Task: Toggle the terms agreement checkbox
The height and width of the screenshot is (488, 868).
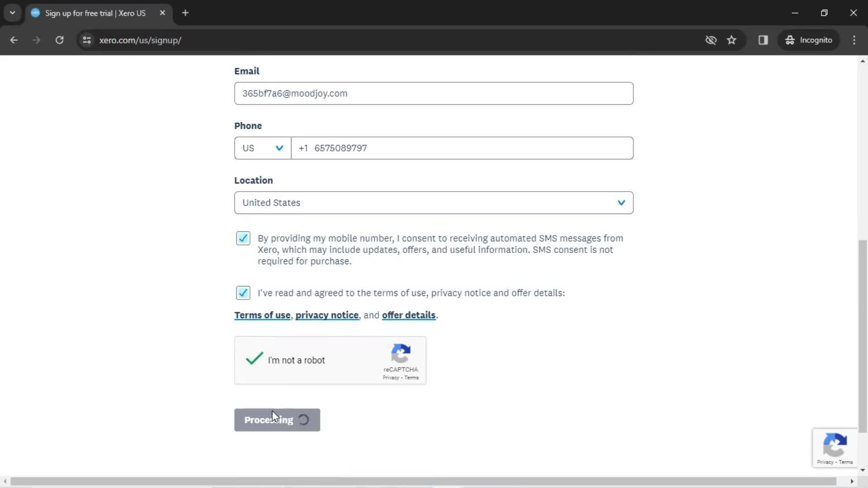Action: coord(243,293)
